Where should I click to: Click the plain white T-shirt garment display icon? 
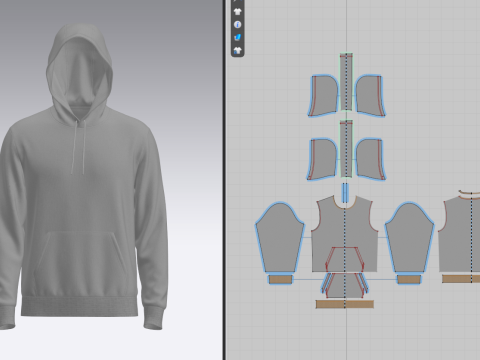click(x=237, y=12)
